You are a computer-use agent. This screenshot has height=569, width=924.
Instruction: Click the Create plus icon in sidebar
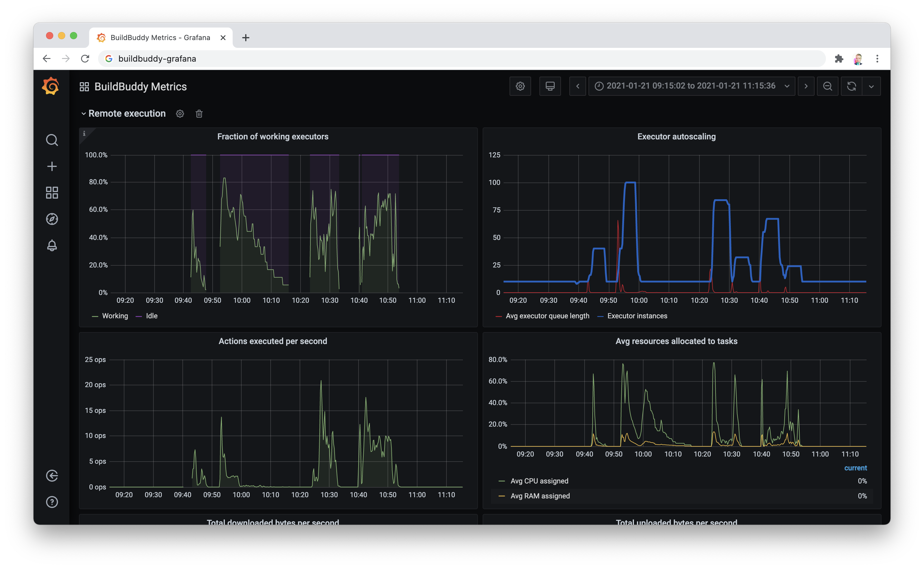tap(52, 166)
